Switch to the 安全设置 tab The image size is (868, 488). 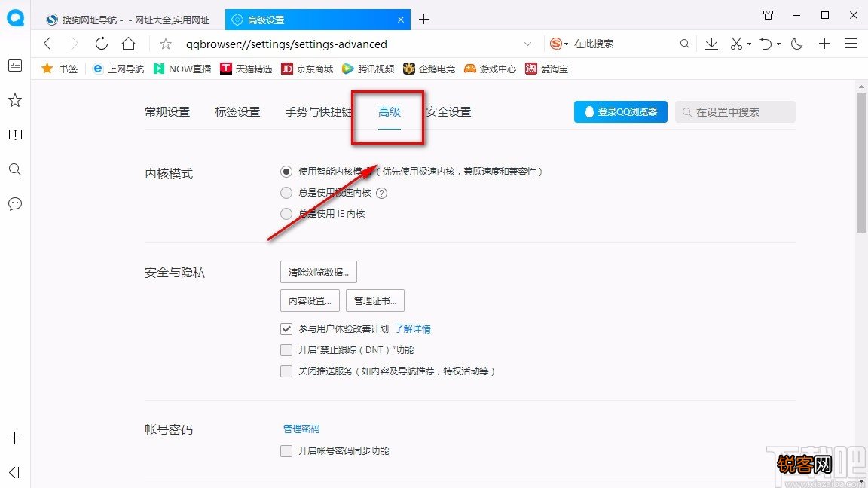coord(448,111)
